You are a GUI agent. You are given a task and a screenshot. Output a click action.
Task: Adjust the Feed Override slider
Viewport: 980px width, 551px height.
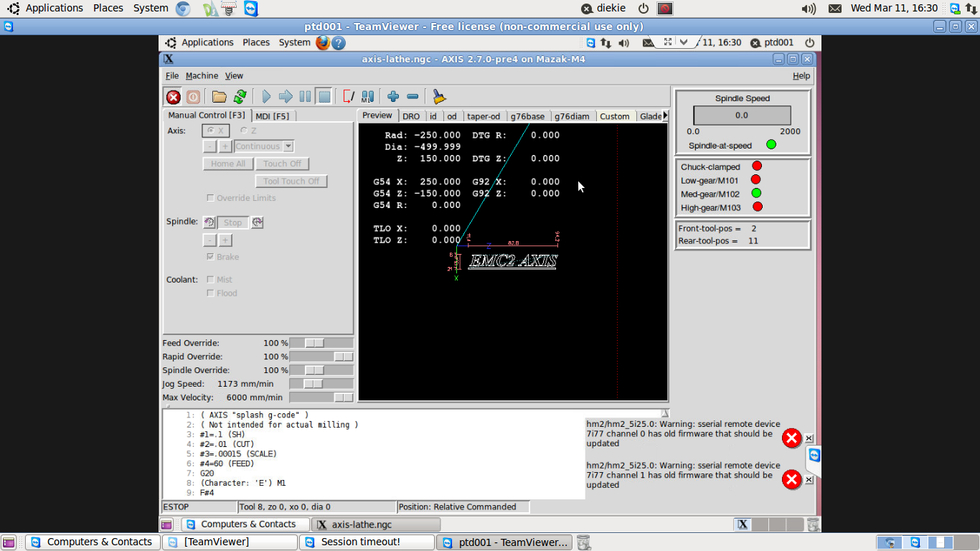[x=321, y=343]
